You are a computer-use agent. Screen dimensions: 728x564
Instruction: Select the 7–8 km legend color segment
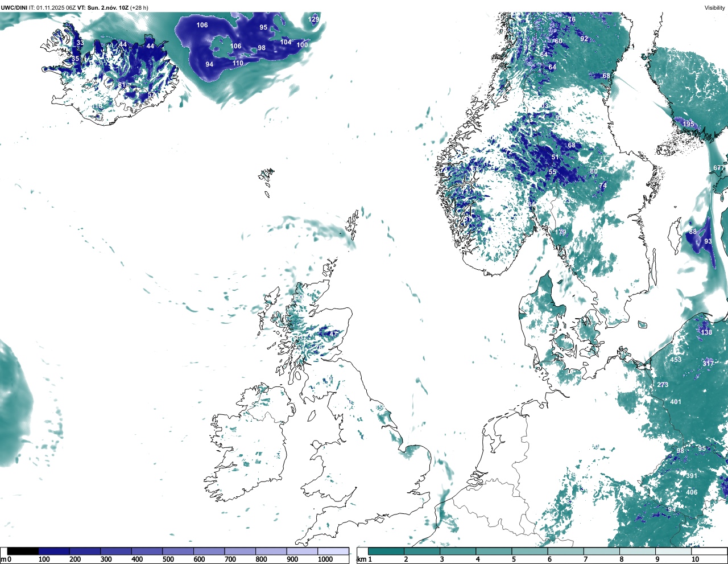point(601,551)
